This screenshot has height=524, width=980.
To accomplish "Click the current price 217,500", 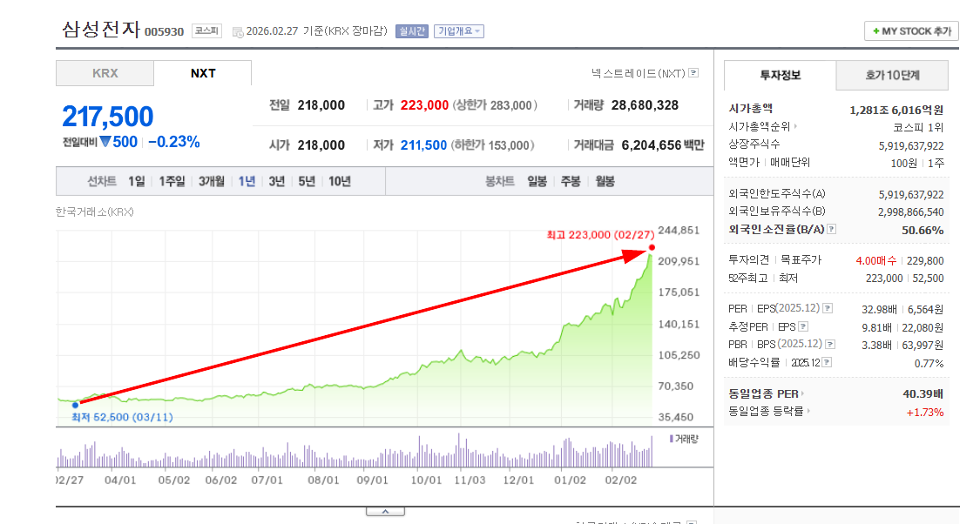I will point(107,117).
